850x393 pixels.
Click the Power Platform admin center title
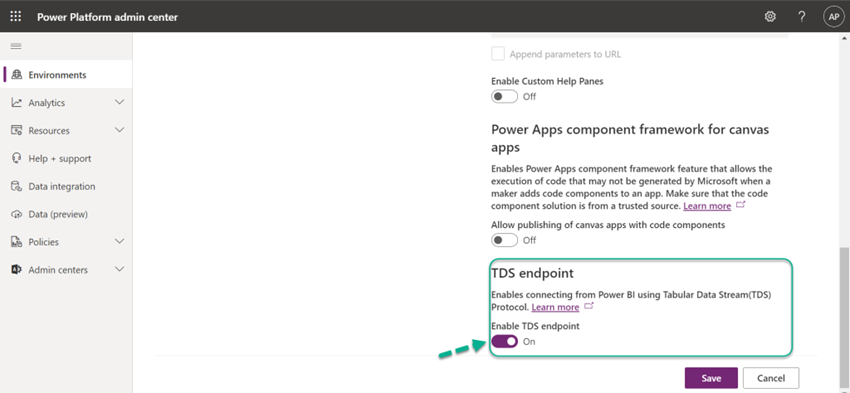[107, 17]
